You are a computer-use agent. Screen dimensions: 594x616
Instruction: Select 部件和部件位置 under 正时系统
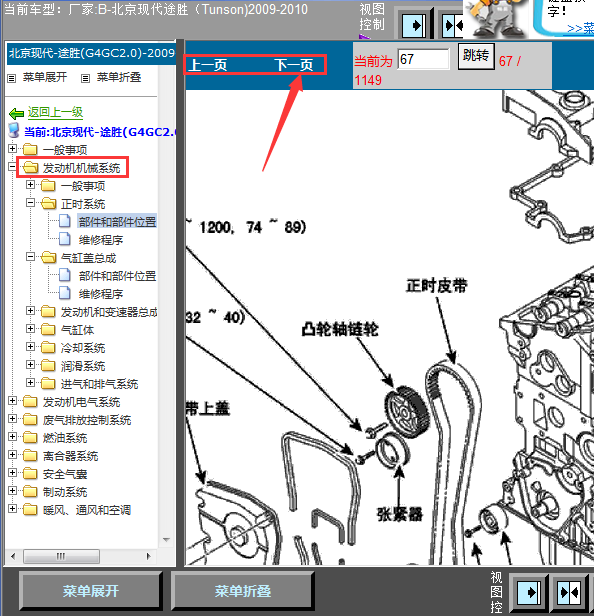pyautogui.click(x=117, y=222)
